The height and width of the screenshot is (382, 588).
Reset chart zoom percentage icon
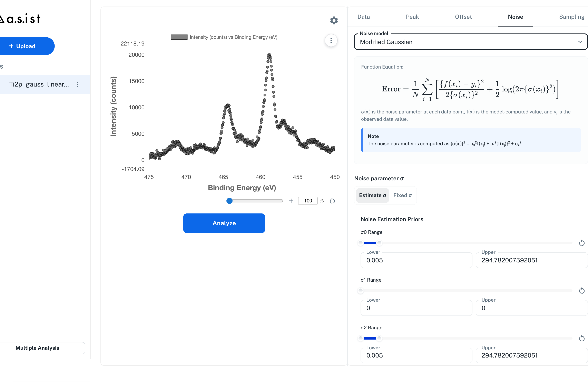(332, 201)
